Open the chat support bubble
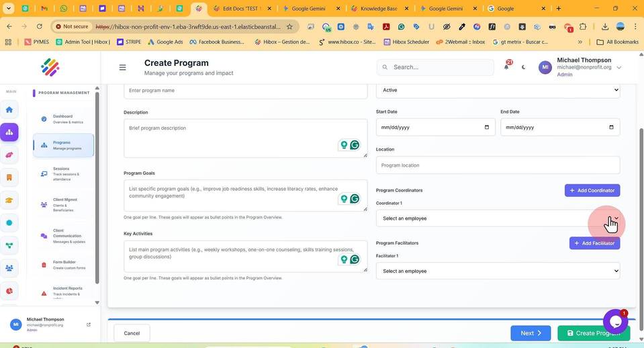 click(615, 322)
